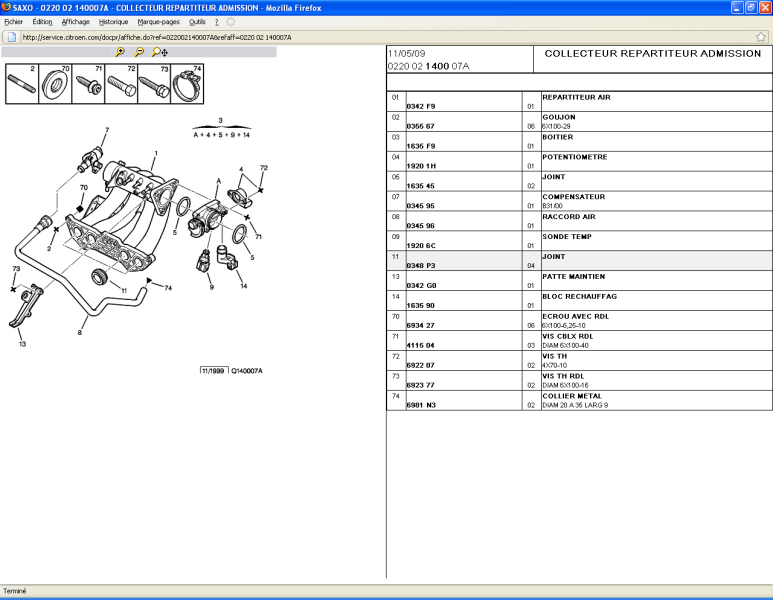773x600 pixels.
Task: Click the BOITIER description
Action: click(558, 137)
